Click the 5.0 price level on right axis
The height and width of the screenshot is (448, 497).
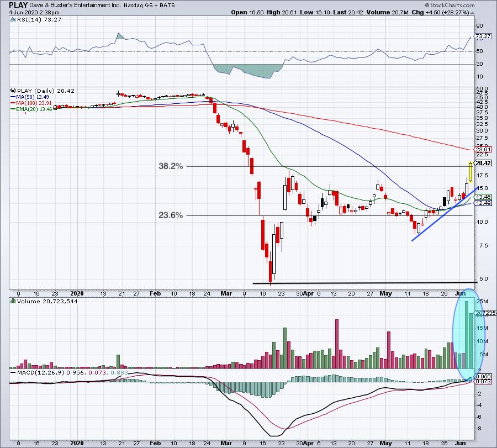(484, 279)
